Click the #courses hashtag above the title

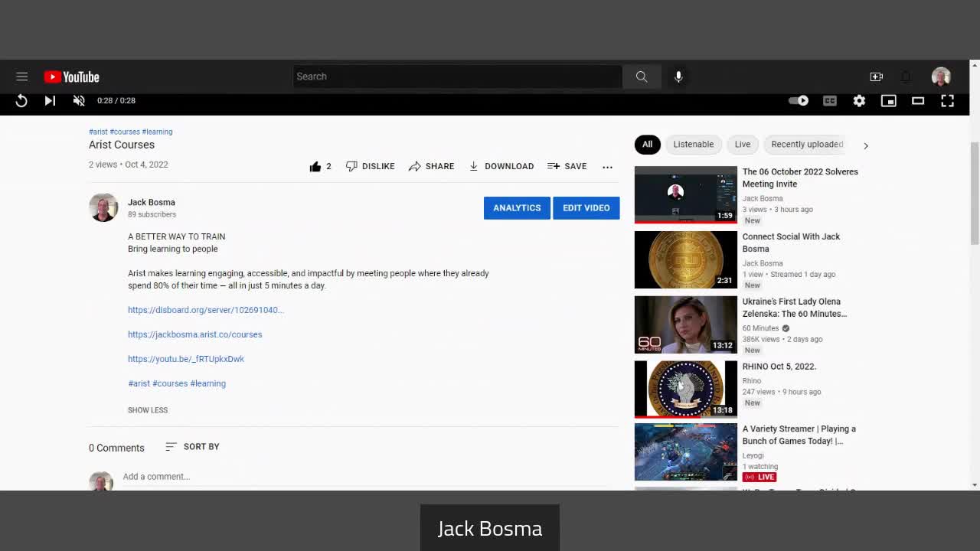point(125,132)
